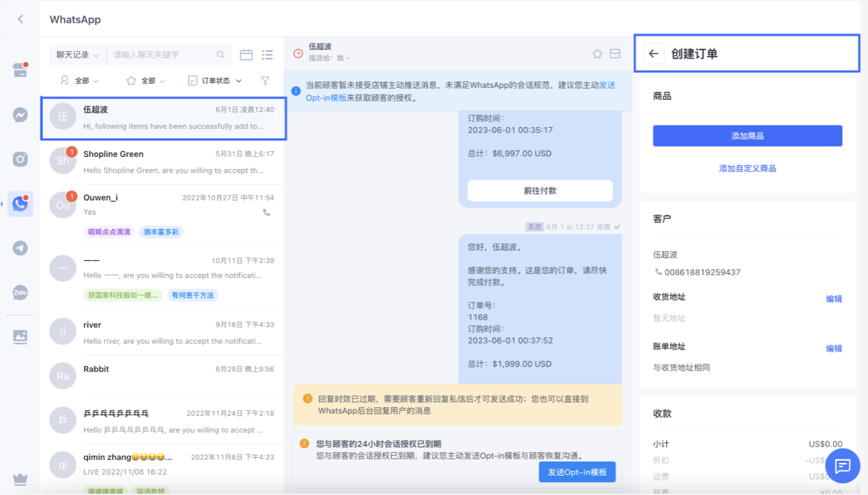Select WhatsApp channel icon in sidebar
868x495 pixels.
pos(21,204)
